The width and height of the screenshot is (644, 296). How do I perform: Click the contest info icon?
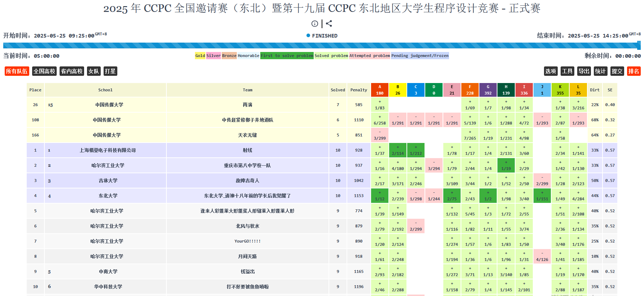[x=314, y=24]
